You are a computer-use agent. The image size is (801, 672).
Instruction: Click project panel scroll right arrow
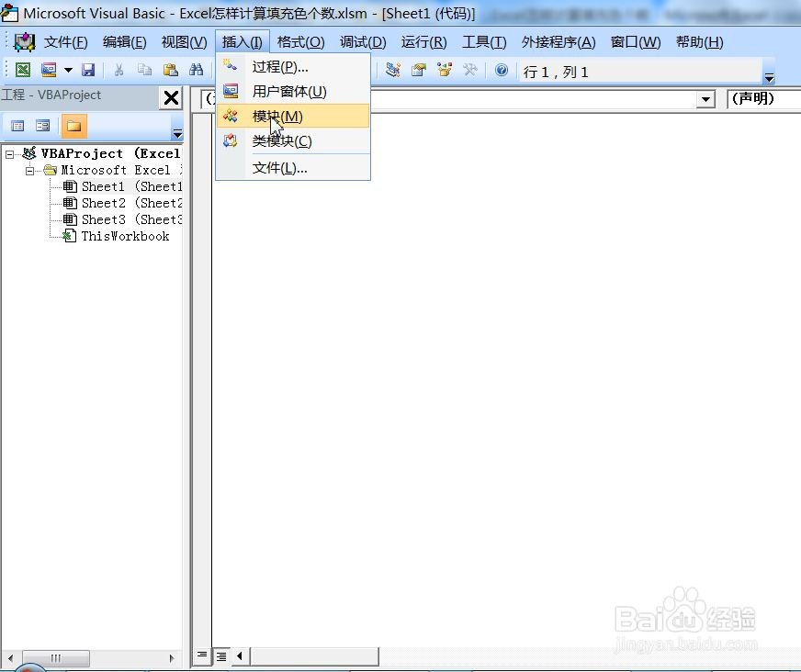click(172, 657)
